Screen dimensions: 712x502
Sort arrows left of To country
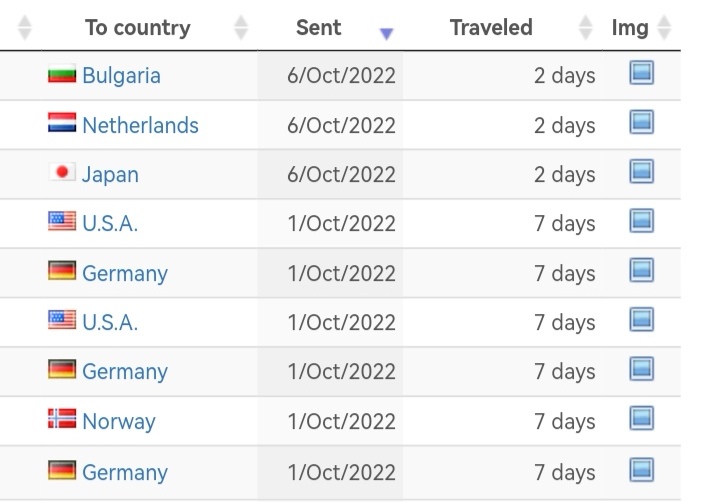[25, 28]
